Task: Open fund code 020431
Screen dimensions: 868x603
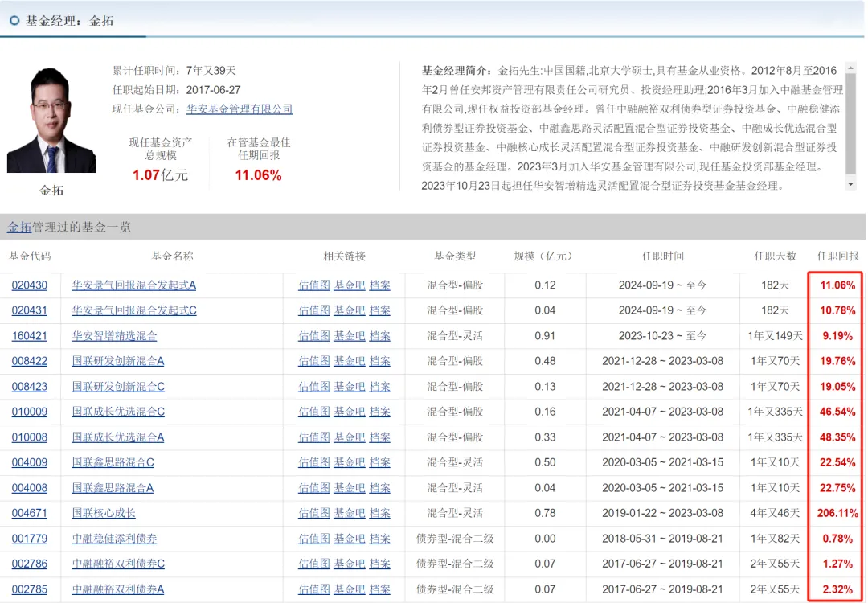Action: point(30,310)
